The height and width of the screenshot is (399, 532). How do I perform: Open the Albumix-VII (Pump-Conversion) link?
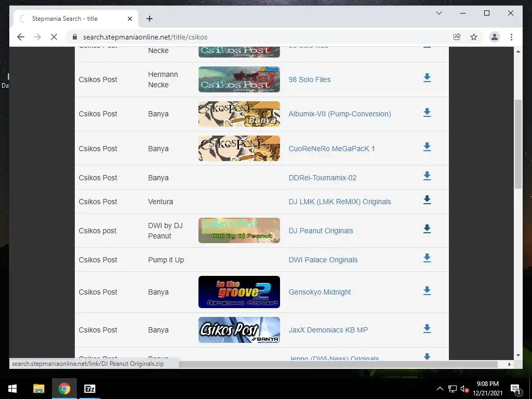coord(340,114)
